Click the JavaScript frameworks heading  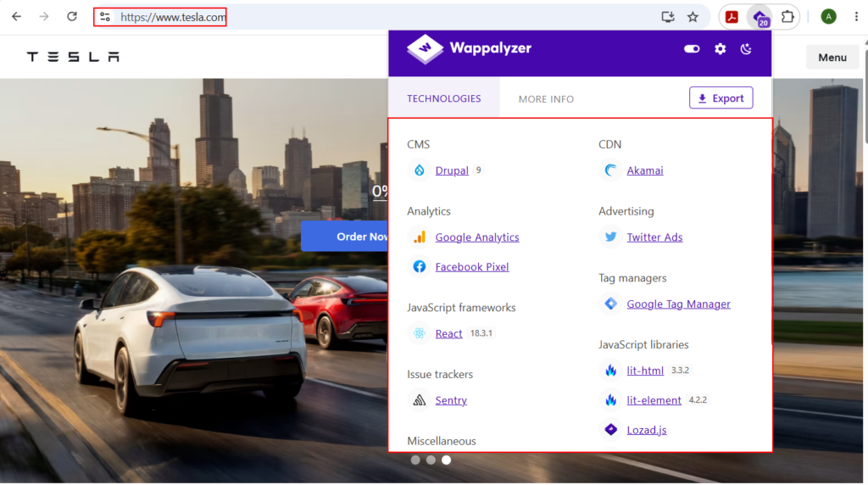coord(461,307)
